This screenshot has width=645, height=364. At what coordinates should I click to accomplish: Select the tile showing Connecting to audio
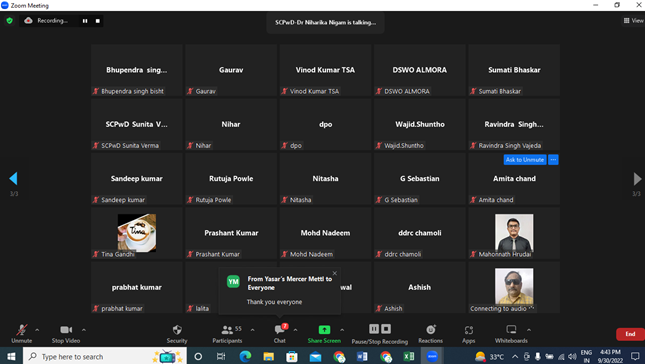tap(514, 287)
